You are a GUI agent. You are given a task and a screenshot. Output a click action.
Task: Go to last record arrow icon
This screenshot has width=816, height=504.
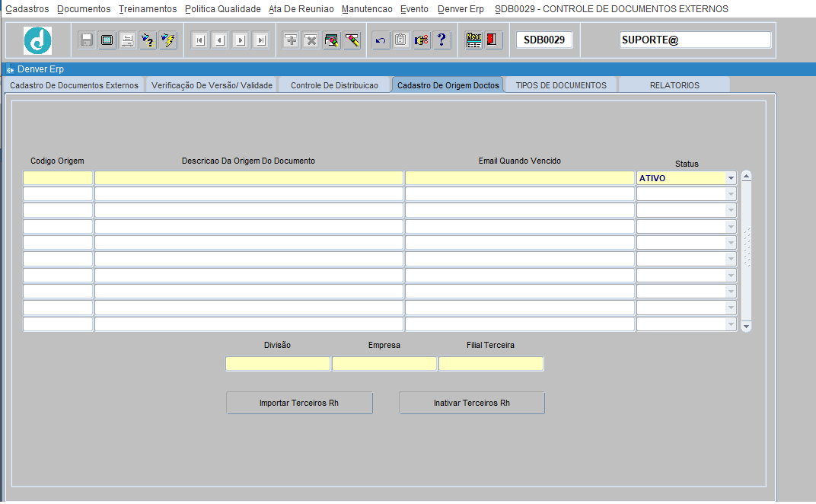click(x=261, y=40)
